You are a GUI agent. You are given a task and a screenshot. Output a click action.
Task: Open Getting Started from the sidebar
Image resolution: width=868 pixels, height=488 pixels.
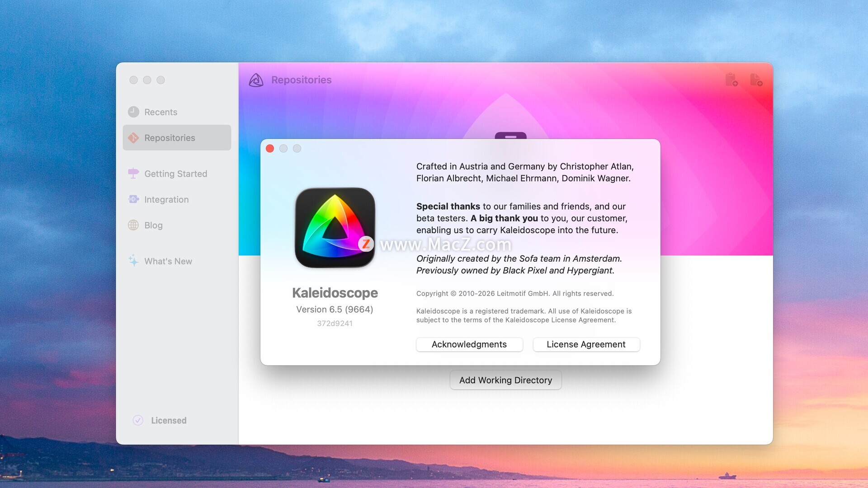pyautogui.click(x=175, y=174)
